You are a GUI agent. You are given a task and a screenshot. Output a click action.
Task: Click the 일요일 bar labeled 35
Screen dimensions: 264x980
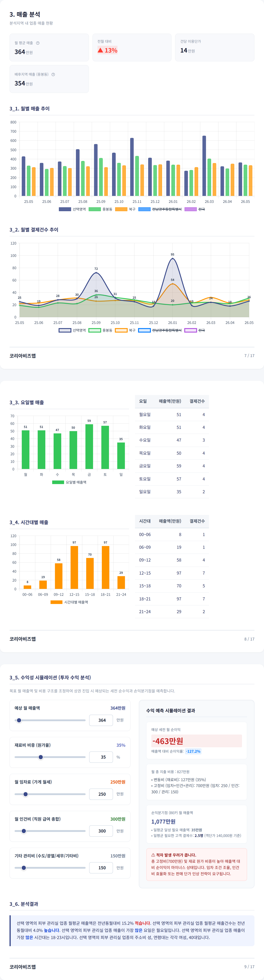pyautogui.click(x=121, y=456)
